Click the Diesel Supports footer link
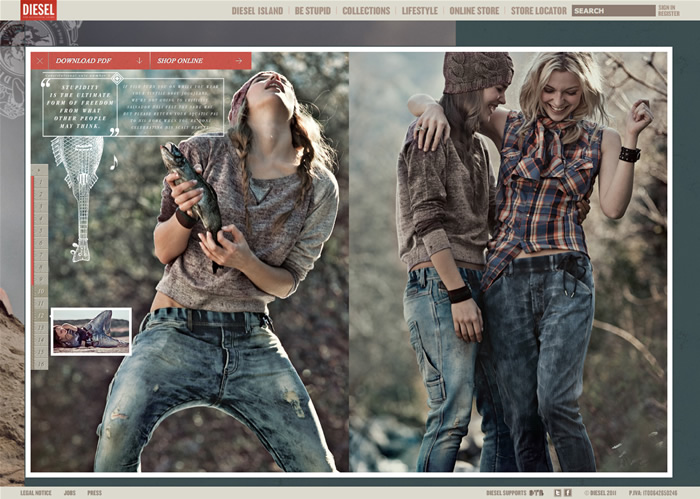 (x=506, y=493)
